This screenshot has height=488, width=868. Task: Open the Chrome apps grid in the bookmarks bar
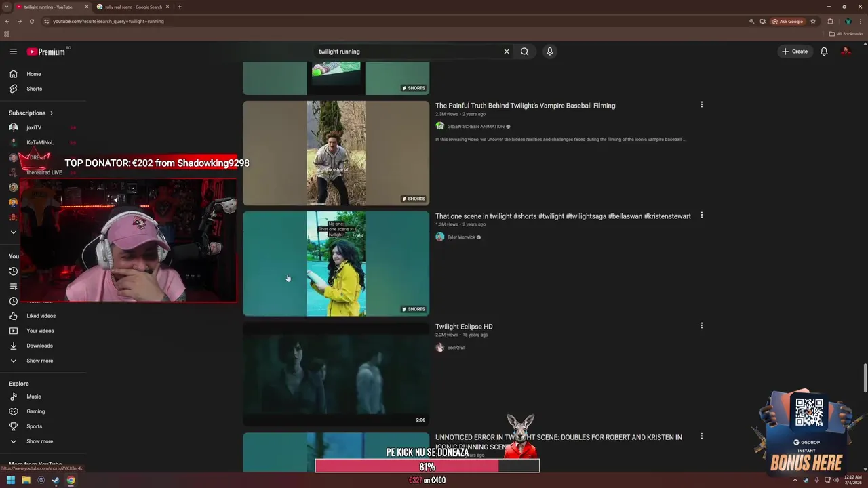point(7,34)
